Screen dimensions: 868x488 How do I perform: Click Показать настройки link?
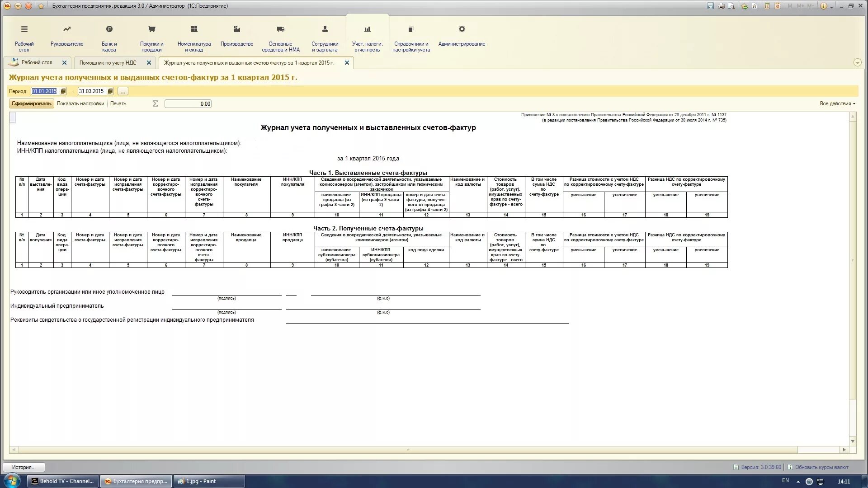80,103
